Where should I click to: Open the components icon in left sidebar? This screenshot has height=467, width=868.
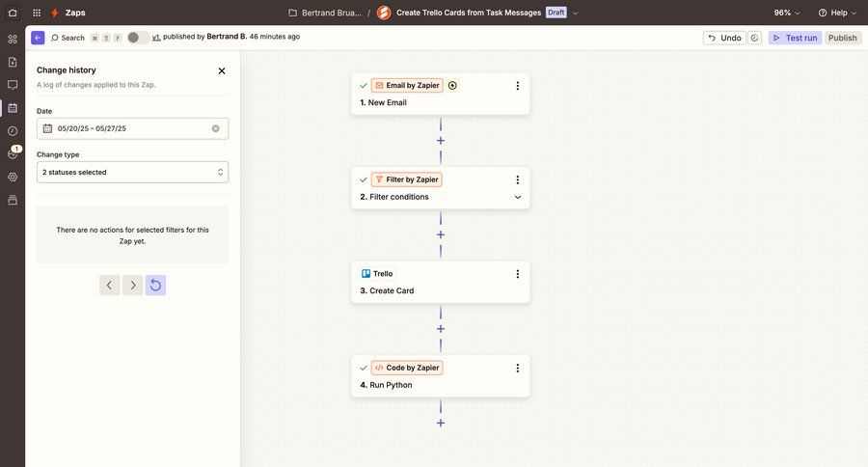(x=13, y=39)
